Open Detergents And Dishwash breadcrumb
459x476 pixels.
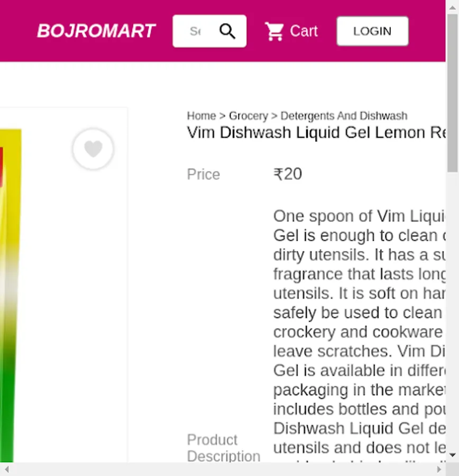[344, 116]
